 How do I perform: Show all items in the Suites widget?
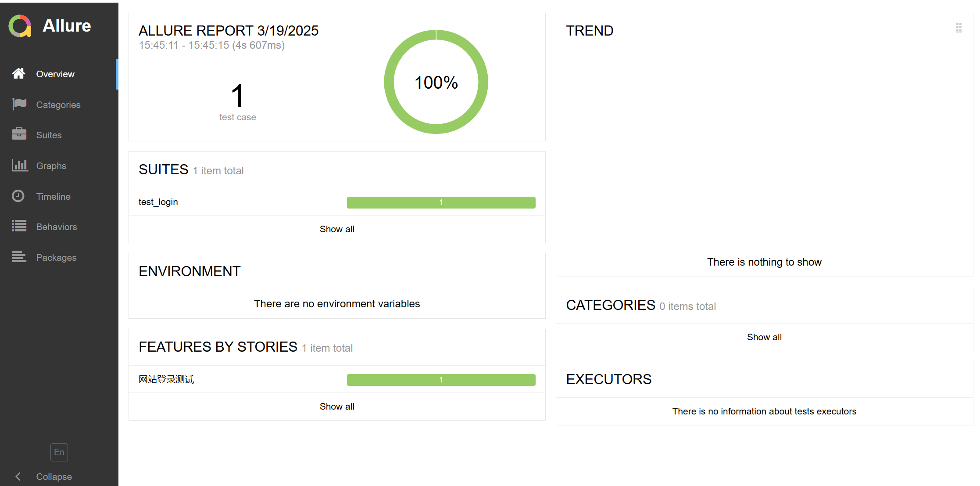(337, 229)
